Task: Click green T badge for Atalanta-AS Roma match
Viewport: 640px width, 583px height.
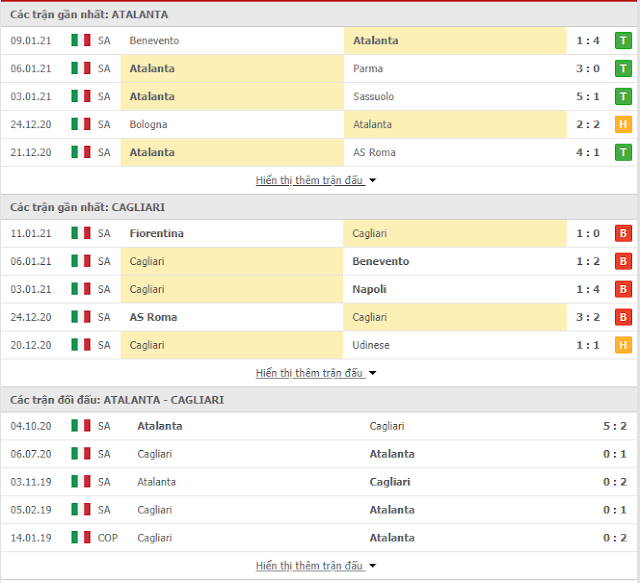Action: (623, 152)
